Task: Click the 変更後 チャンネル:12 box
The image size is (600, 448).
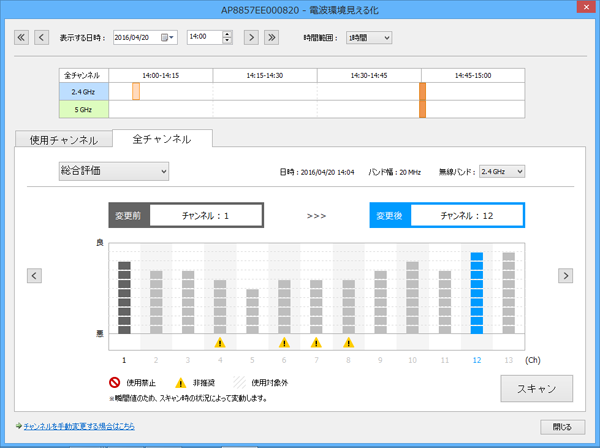Action: pyautogui.click(x=447, y=215)
